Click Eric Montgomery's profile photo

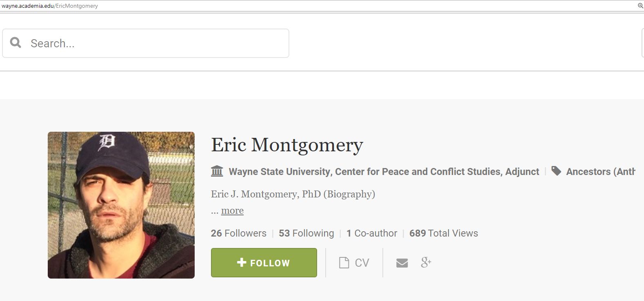(x=121, y=204)
